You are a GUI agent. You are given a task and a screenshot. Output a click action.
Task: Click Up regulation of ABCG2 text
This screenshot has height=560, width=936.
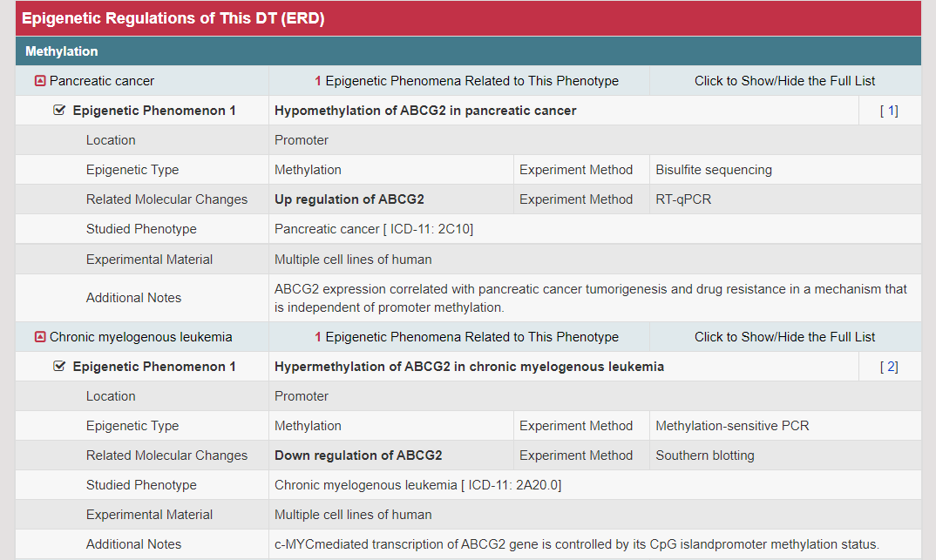pos(349,199)
